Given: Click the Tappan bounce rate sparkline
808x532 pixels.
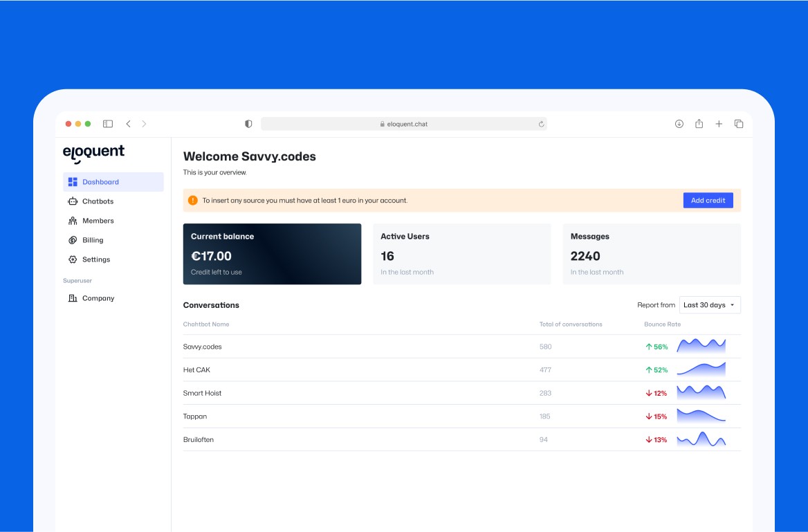Looking at the screenshot, I should tap(701, 416).
